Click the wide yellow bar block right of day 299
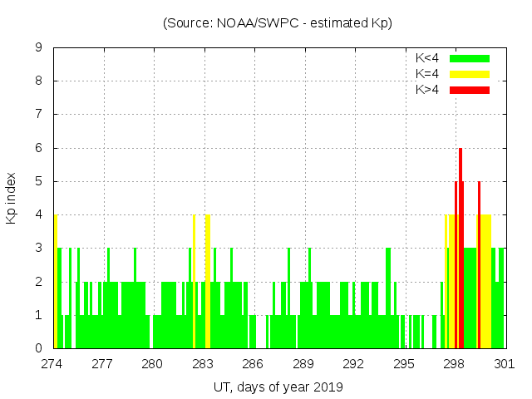This screenshot has height=399, width=532. [485, 283]
